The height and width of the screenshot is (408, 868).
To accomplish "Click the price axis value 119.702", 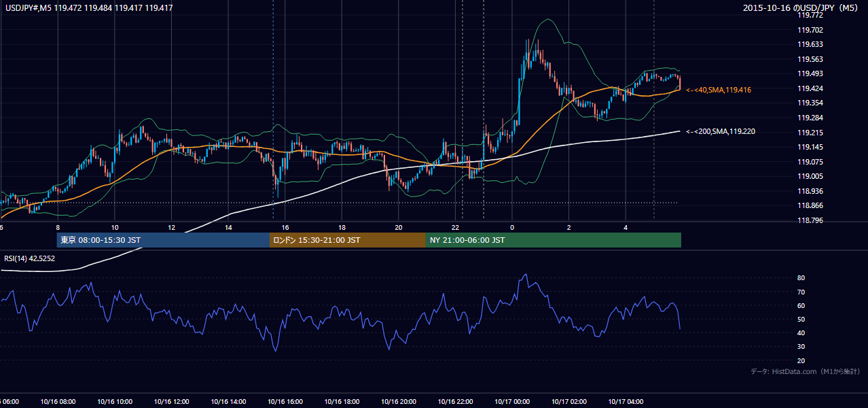I will pos(810,30).
